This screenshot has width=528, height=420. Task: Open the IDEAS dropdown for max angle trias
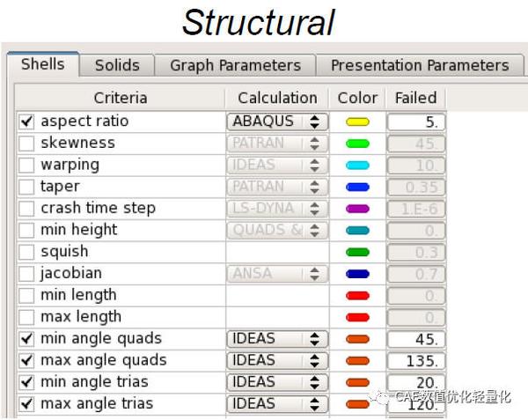tap(276, 404)
